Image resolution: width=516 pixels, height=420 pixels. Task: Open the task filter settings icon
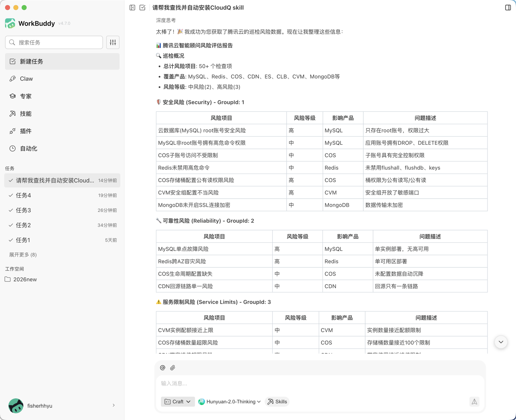[113, 43]
